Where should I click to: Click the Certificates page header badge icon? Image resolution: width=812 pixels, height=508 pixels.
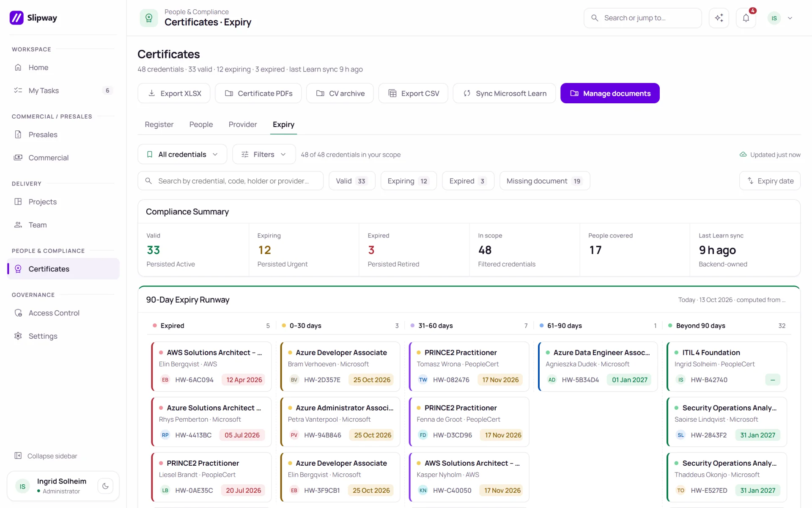click(x=149, y=18)
